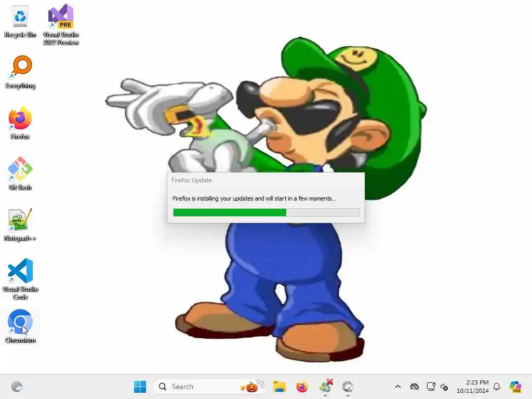
Task: Click the pumpkin search highlight icon
Action: click(252, 387)
